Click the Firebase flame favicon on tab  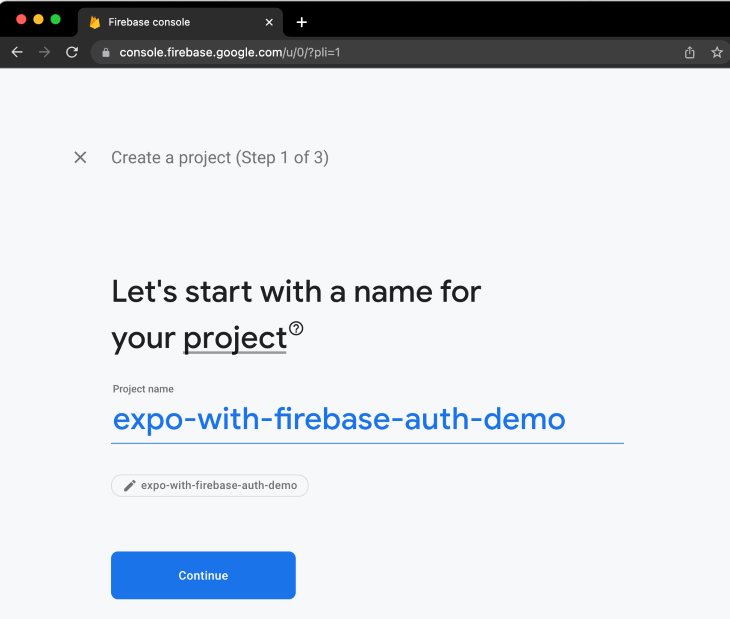(x=95, y=22)
